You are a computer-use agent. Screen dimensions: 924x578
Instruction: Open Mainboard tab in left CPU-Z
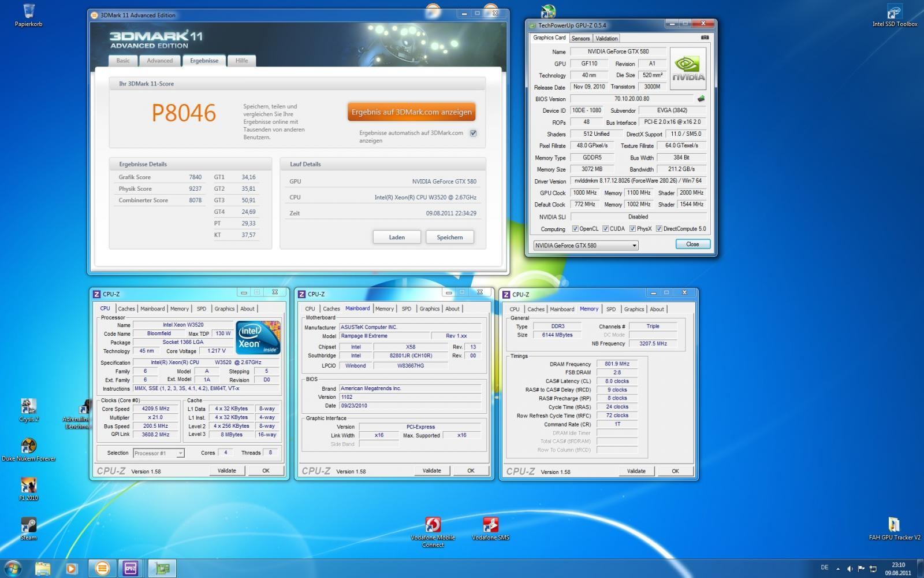pyautogui.click(x=152, y=309)
